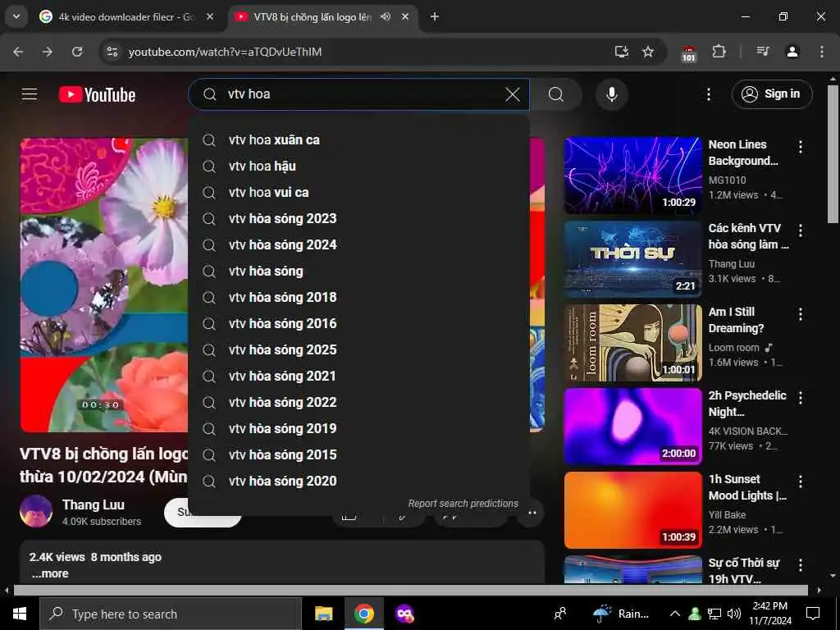Expand the tab search dropdown arrow
This screenshot has height=630, width=840.
(x=16, y=16)
